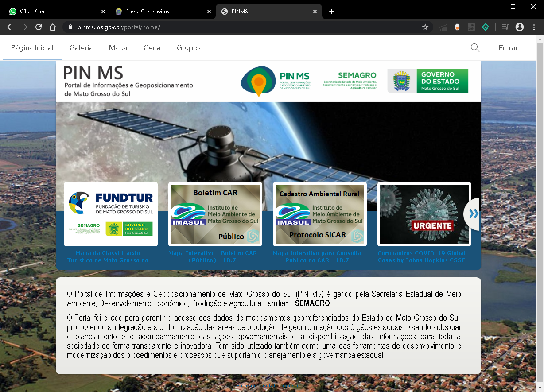Bookmark this page with the star icon

[425, 27]
